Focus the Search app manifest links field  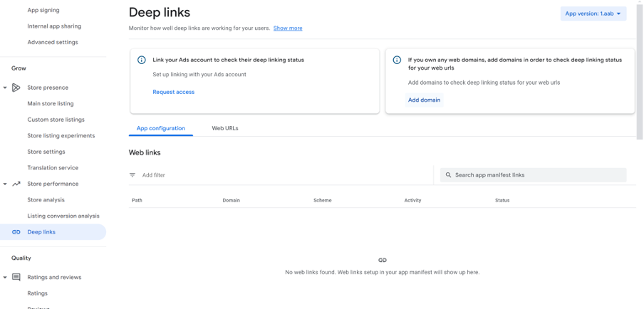click(534, 175)
